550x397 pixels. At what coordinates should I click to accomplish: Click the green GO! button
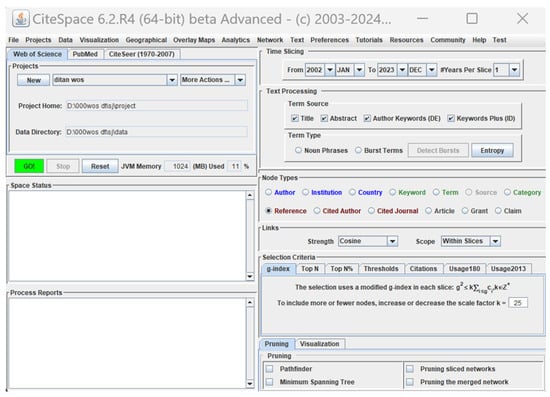[x=29, y=166]
